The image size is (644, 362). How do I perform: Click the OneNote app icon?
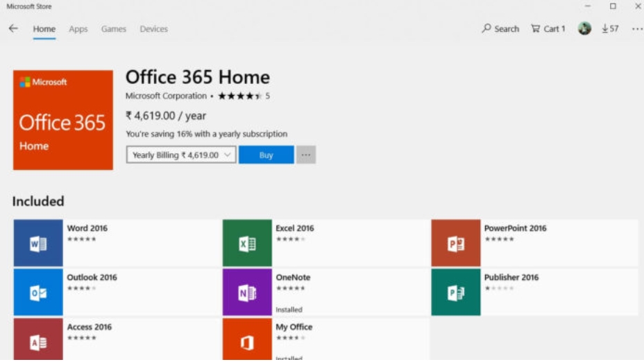pyautogui.click(x=247, y=293)
